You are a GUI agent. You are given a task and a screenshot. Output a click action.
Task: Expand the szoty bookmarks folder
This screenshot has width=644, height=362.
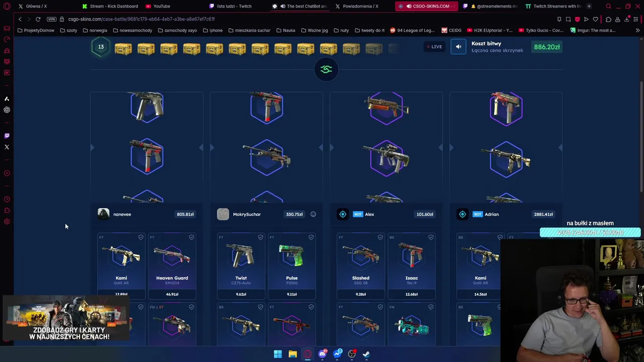68,30
